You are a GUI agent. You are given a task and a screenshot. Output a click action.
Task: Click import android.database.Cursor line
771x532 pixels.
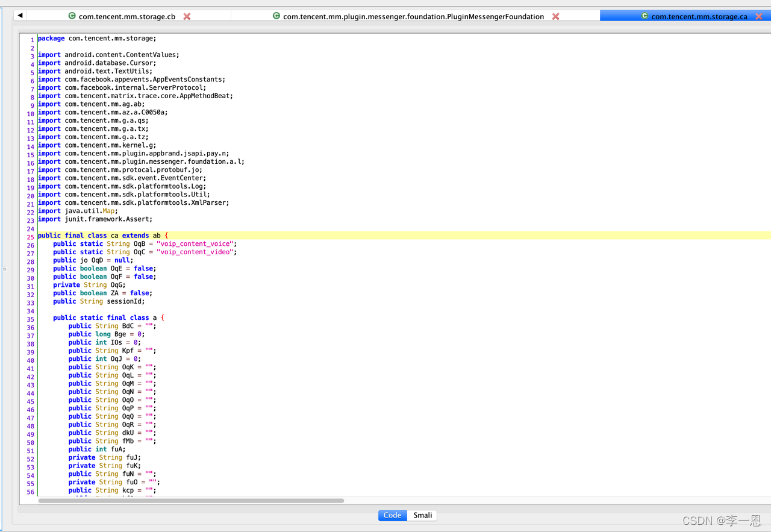tap(97, 63)
